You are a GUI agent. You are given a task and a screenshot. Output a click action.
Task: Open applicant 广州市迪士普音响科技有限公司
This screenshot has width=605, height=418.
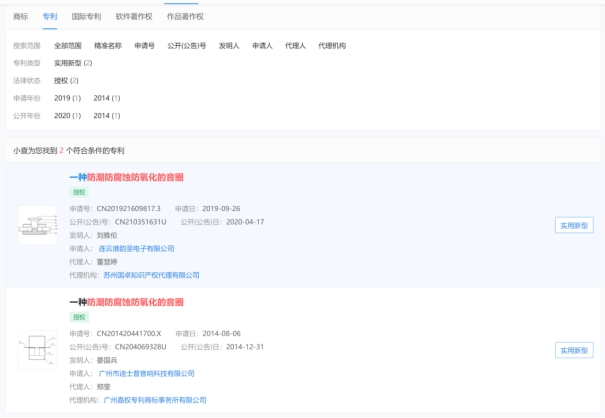[x=145, y=373]
